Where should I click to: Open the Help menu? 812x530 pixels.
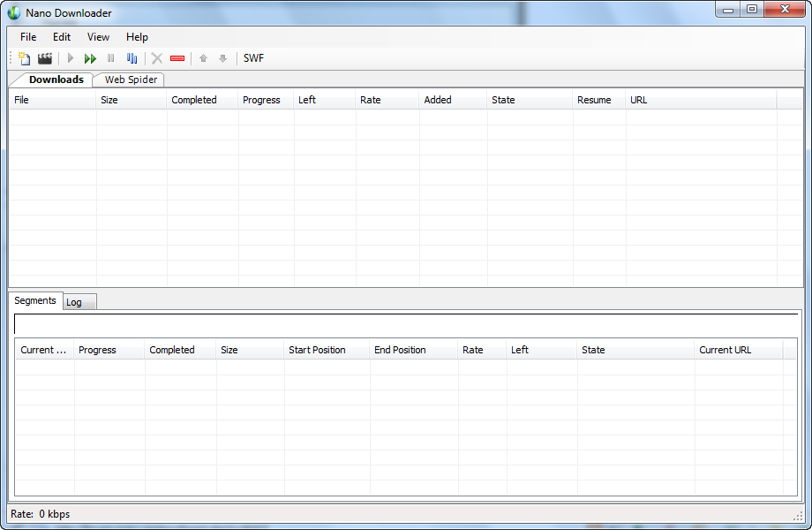(x=137, y=37)
